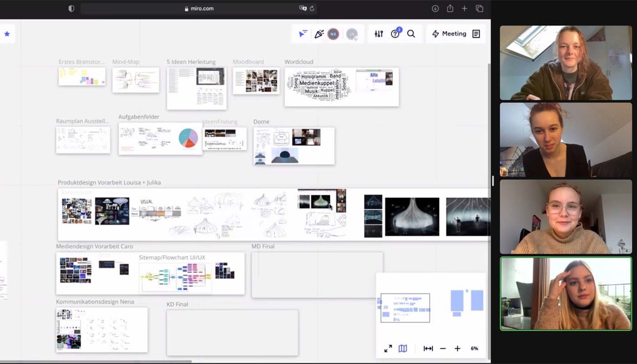Image resolution: width=637 pixels, height=364 pixels.
Task: Click the fit-to-screen width icon
Action: tap(428, 349)
